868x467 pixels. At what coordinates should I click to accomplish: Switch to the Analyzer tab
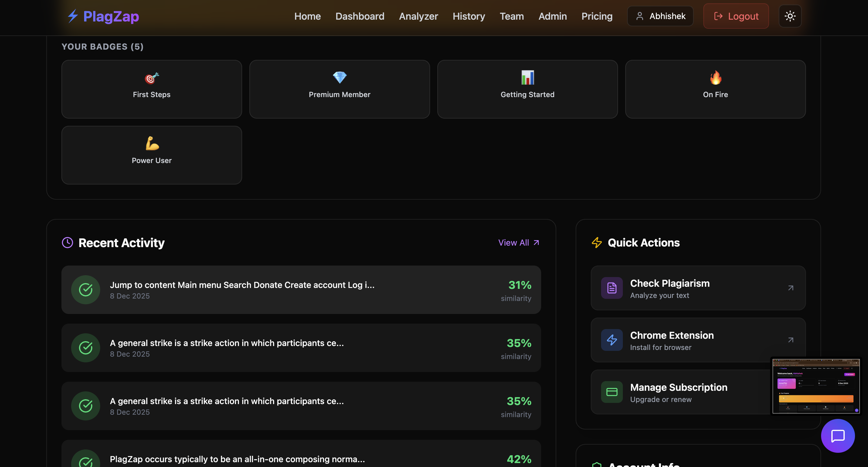tap(418, 16)
